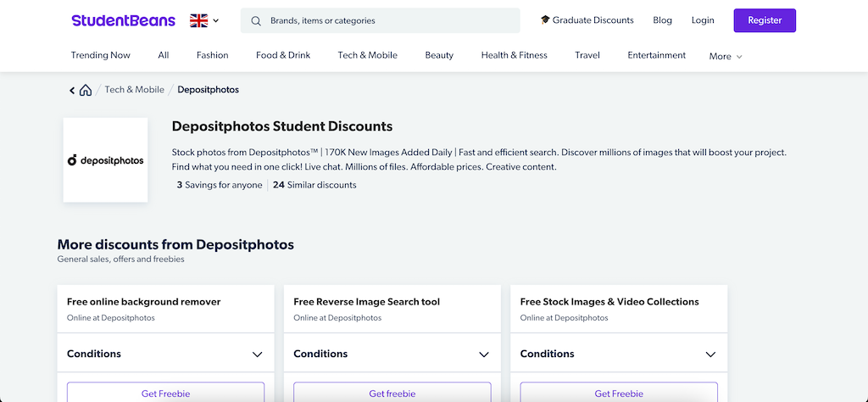Expand the More categories dropdown
Viewport: 868px width, 402px height.
tap(726, 56)
